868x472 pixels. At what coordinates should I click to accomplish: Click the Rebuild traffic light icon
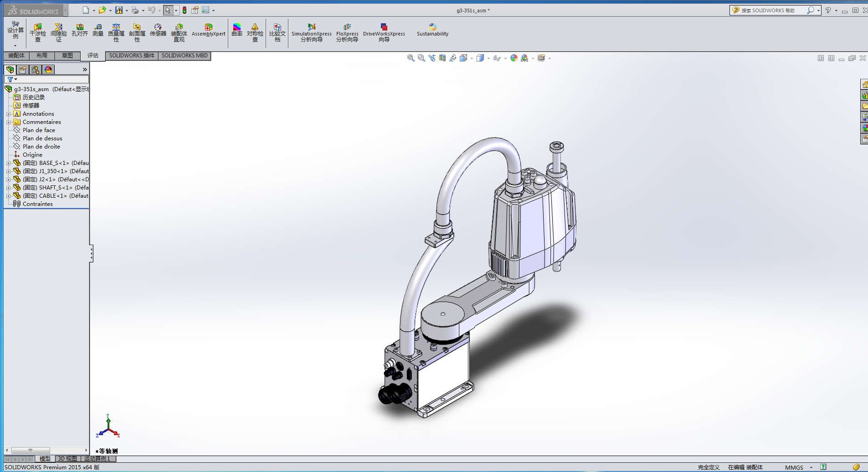pos(185,10)
